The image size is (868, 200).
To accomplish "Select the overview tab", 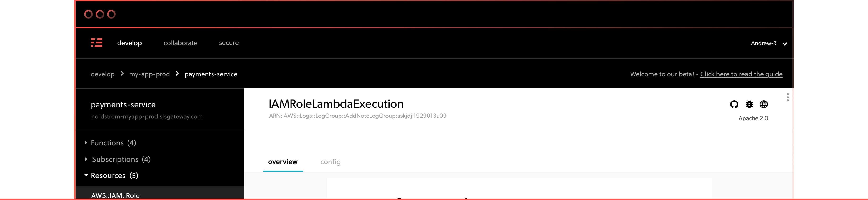I will 283,162.
